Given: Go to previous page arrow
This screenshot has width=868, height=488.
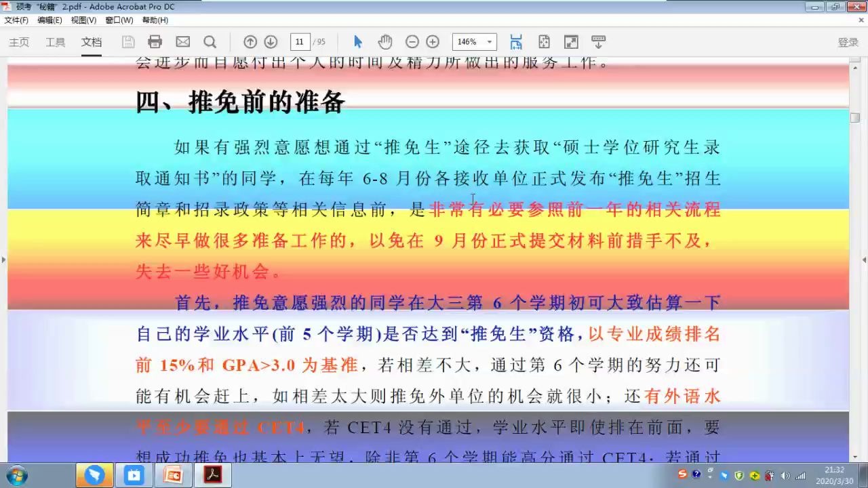Looking at the screenshot, I should pyautogui.click(x=250, y=42).
